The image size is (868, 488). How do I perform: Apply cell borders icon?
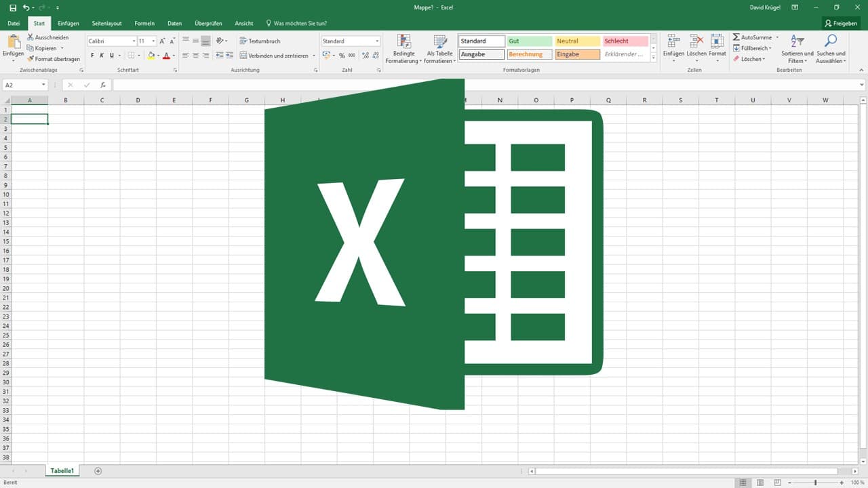point(132,56)
